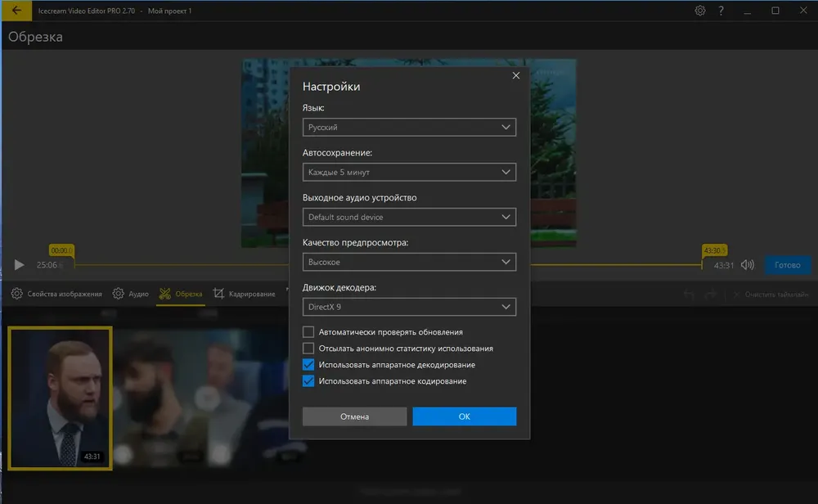Image resolution: width=818 pixels, height=504 pixels.
Task: Select the Обрезка tab
Action: click(x=181, y=294)
